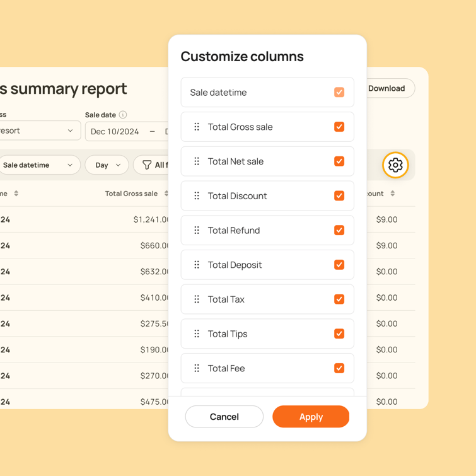Uncheck the Total Gross sale checkbox
Viewport: 476px width, 476px height.
(339, 127)
